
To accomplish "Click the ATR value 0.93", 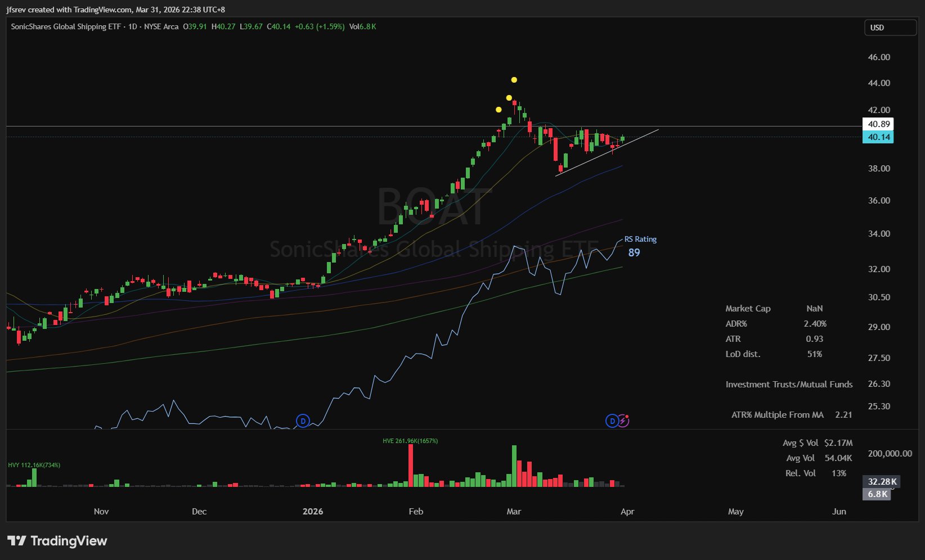I will [814, 338].
